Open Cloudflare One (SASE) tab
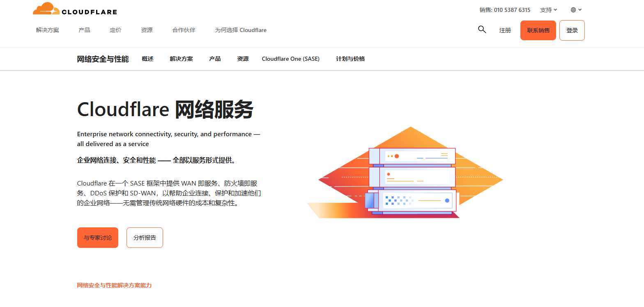644x307 pixels. tap(290, 59)
